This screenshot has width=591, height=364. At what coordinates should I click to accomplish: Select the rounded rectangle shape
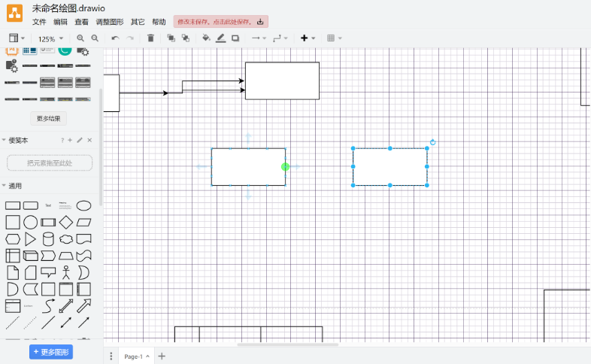pyautogui.click(x=31, y=205)
